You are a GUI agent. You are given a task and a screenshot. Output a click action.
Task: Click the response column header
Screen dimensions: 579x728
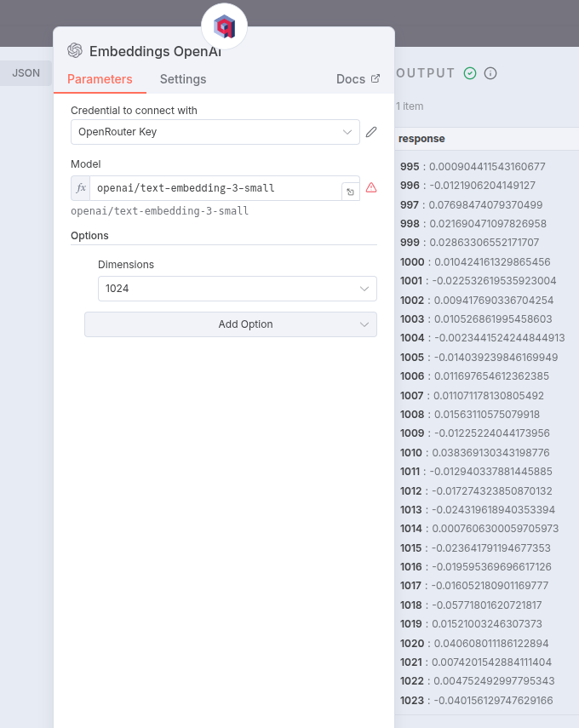(421, 139)
